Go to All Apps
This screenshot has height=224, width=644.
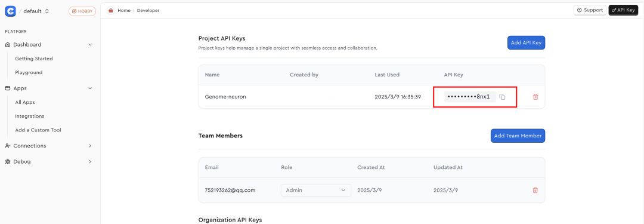point(25,102)
